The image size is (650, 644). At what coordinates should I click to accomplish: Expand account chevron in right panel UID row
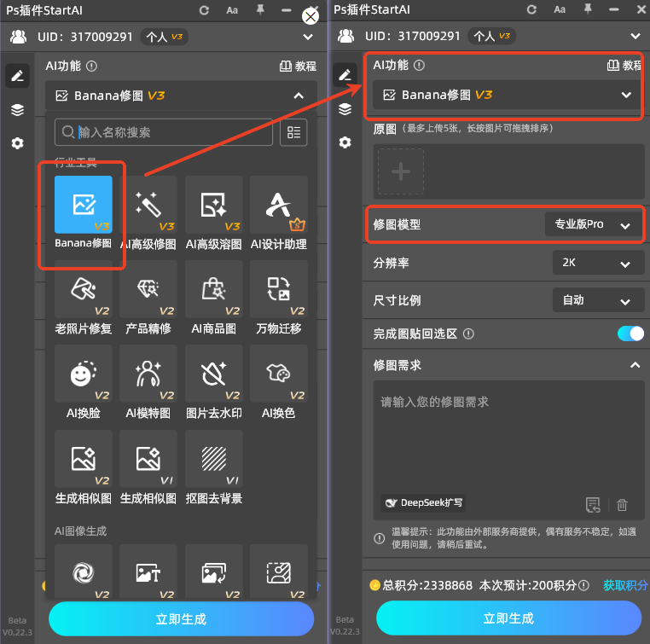coord(635,36)
